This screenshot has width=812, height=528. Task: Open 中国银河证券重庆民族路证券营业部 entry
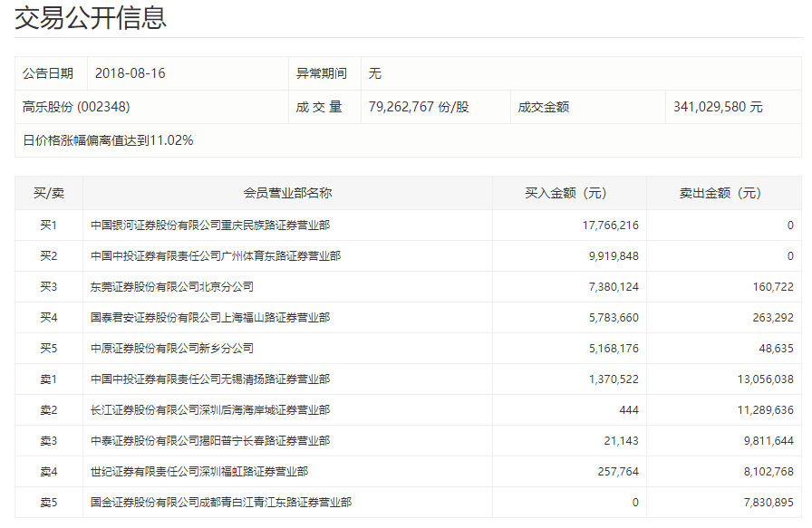pyautogui.click(x=210, y=226)
